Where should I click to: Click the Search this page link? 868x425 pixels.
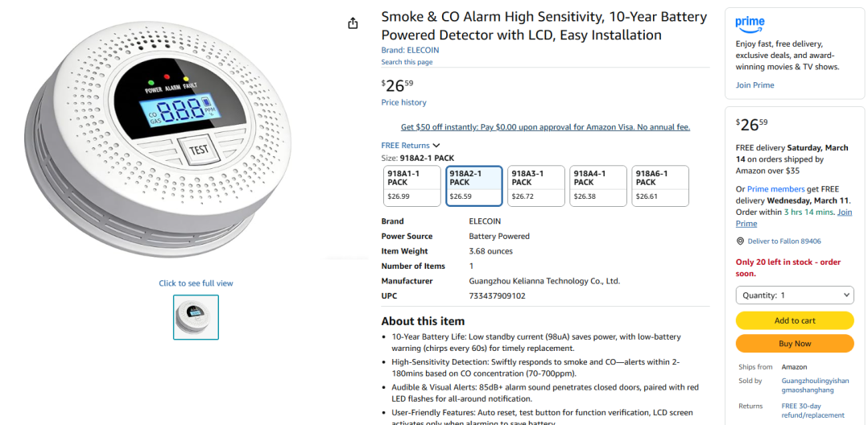pyautogui.click(x=407, y=62)
